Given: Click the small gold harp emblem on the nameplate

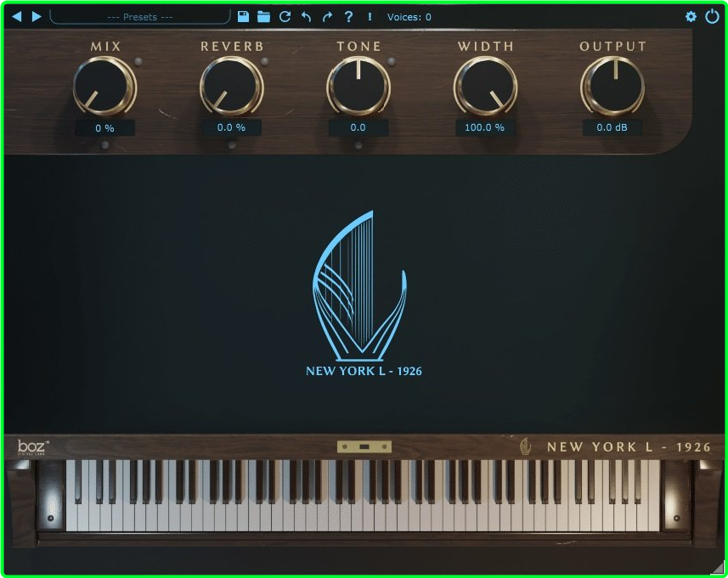Looking at the screenshot, I should pyautogui.click(x=525, y=446).
